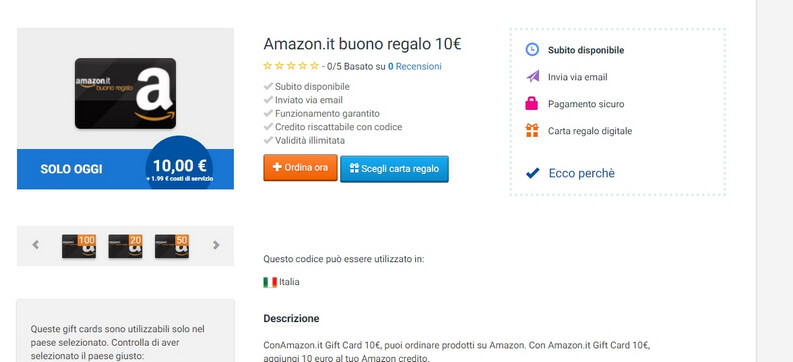This screenshot has width=793, height=362.
Task: Click the Descrizione section heading
Action: pos(291,319)
